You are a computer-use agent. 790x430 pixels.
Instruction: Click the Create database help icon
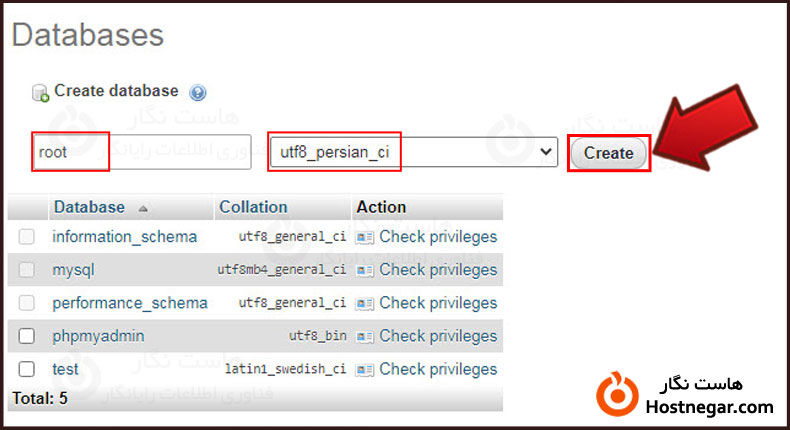[198, 92]
